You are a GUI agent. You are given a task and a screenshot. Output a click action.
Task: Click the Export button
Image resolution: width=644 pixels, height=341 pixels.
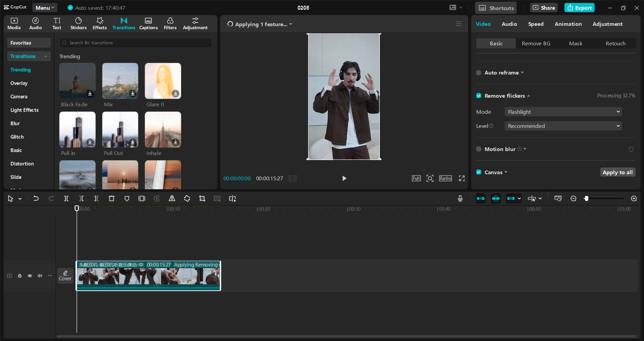click(579, 7)
